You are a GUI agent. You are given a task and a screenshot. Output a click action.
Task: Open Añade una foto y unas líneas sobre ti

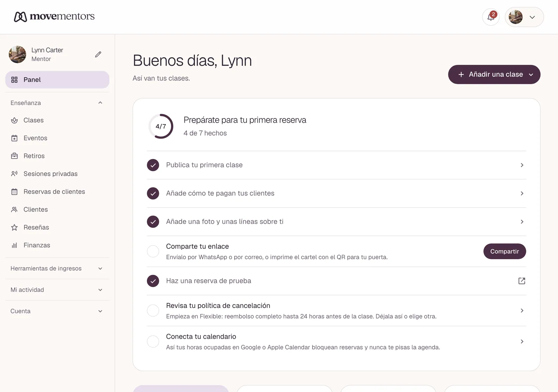coord(337,222)
